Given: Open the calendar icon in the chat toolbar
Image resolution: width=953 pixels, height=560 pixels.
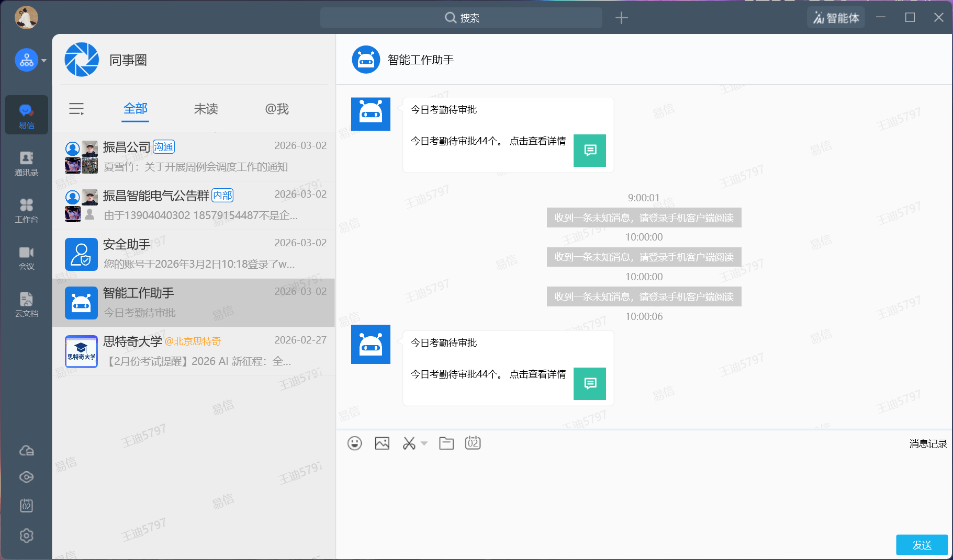Looking at the screenshot, I should click(x=473, y=443).
